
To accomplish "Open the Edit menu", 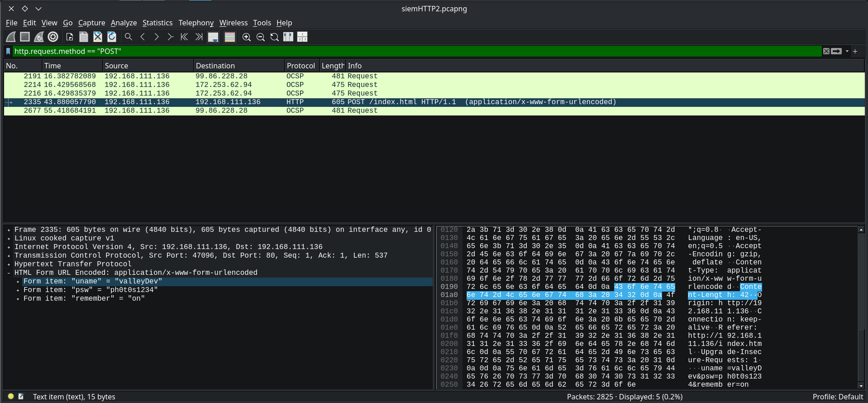I will pyautogui.click(x=29, y=23).
